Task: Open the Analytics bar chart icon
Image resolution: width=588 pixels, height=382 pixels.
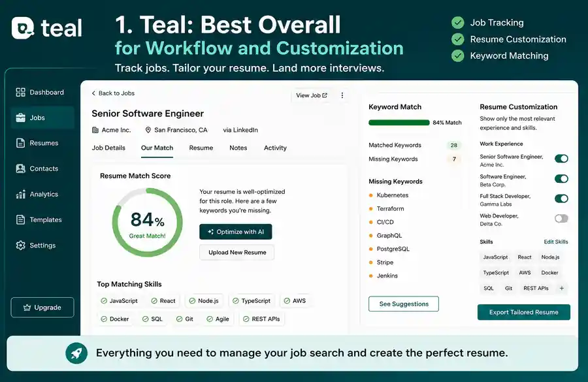Action: (21, 194)
